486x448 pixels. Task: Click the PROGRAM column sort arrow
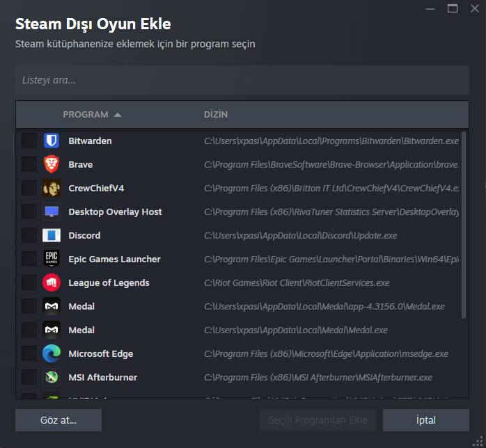point(118,115)
